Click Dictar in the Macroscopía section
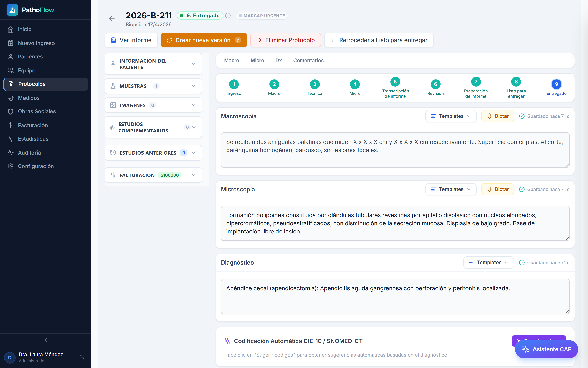This screenshot has width=588, height=368. (x=498, y=116)
